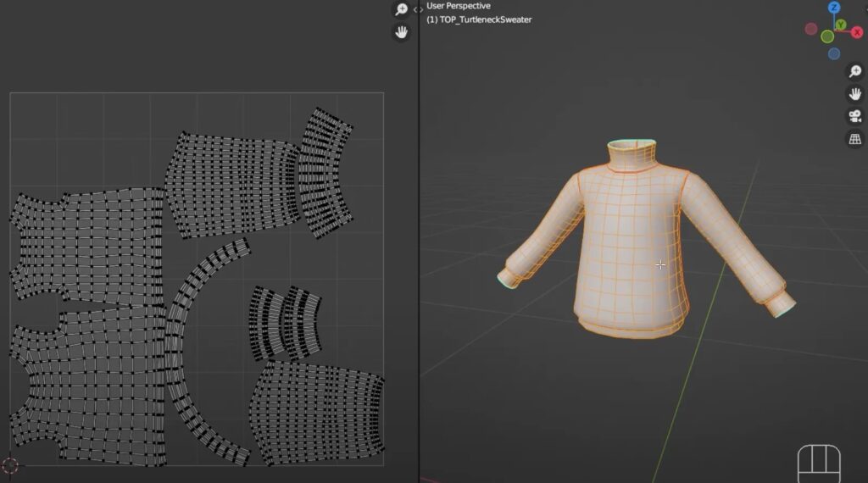Click the dim blue negative Z gizmo circle
Viewport: 868px width, 483px height.
click(x=834, y=53)
